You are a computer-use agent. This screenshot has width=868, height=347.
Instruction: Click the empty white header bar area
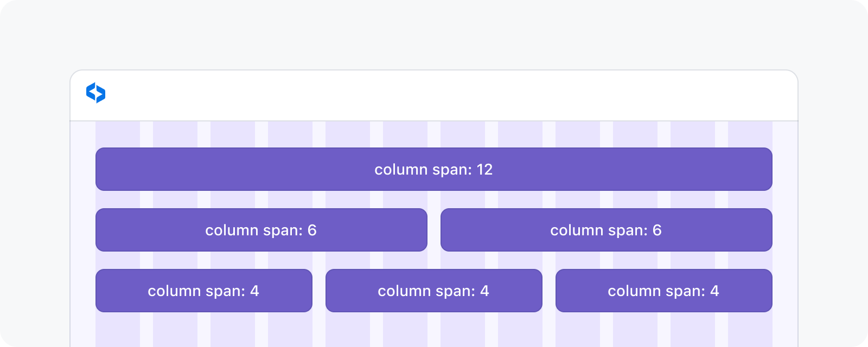(x=434, y=96)
